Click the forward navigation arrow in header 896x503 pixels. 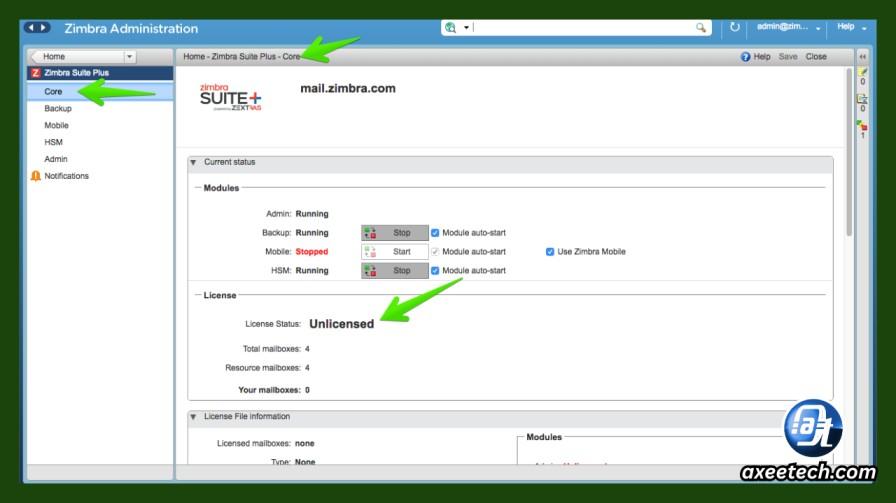pyautogui.click(x=43, y=27)
